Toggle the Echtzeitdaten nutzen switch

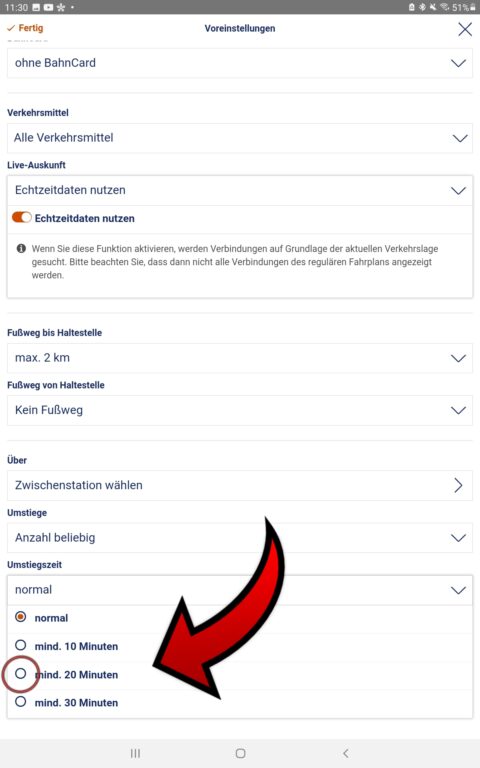point(22,217)
